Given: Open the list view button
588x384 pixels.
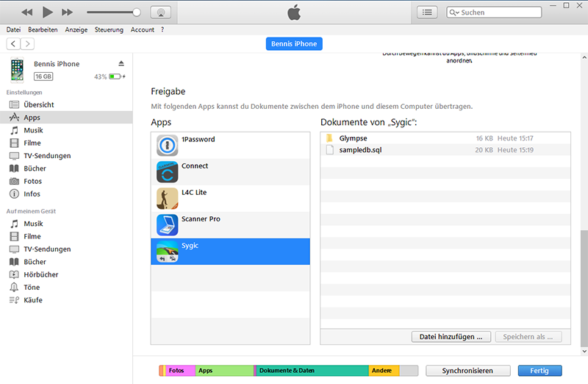Looking at the screenshot, I should coord(427,13).
